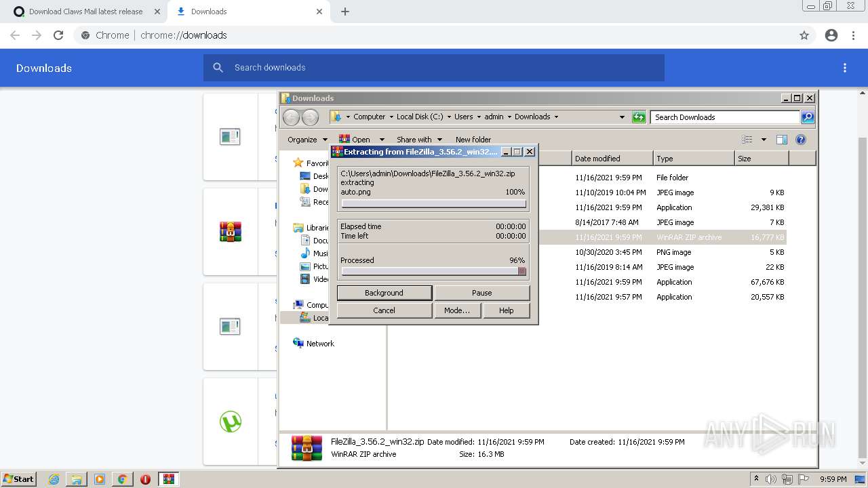868x488 pixels.
Task: Click Explorer's Forward navigation button
Action: pos(310,117)
